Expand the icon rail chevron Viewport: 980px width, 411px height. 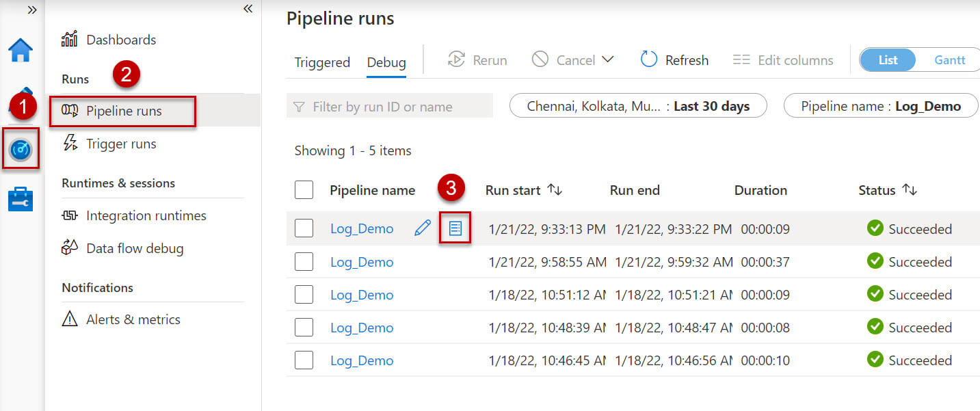pos(31,10)
